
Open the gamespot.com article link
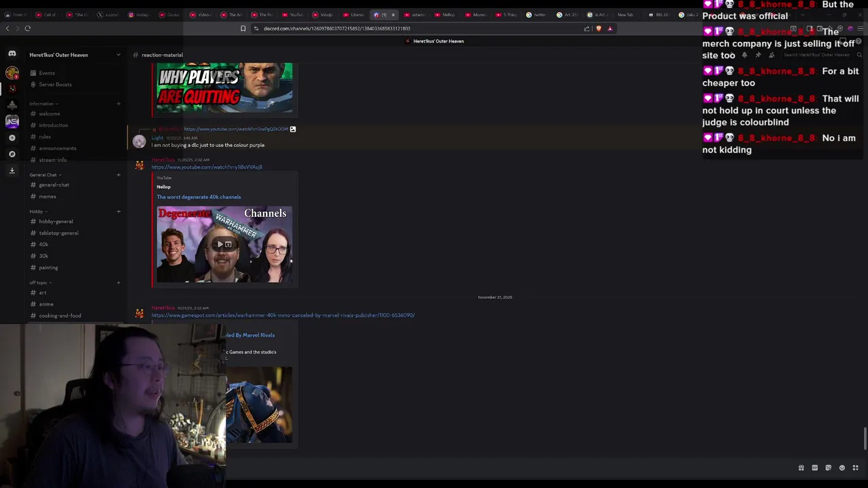[x=283, y=315]
